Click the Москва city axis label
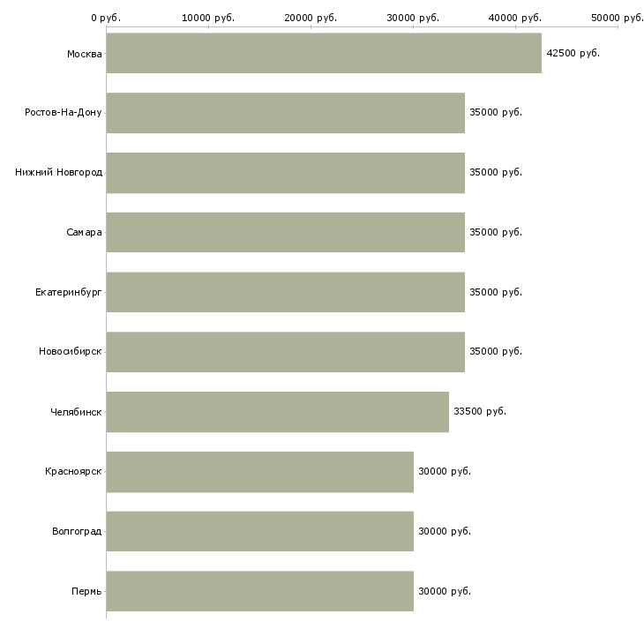The width and height of the screenshot is (644, 644). (x=84, y=54)
